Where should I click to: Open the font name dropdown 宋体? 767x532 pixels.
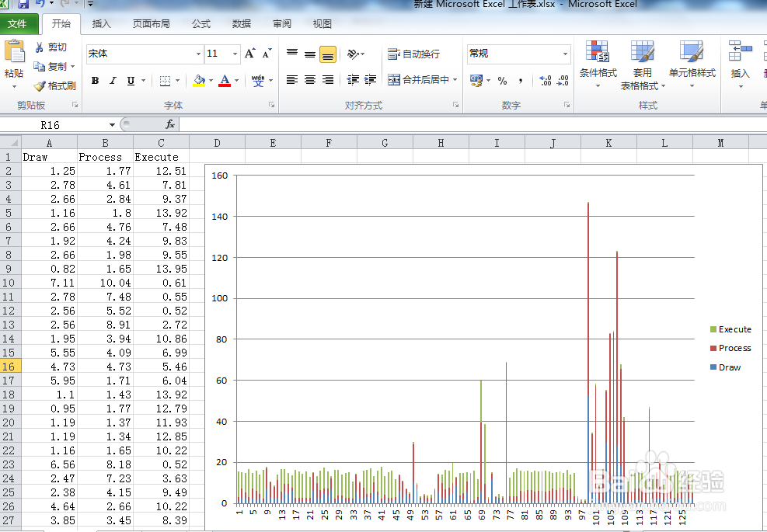(198, 54)
